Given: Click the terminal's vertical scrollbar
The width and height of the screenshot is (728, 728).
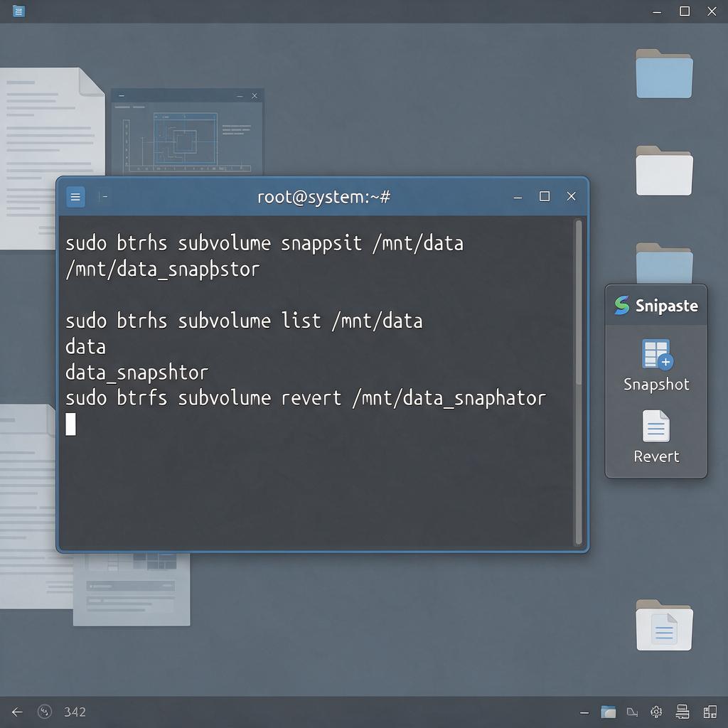Looking at the screenshot, I should pyautogui.click(x=579, y=382).
